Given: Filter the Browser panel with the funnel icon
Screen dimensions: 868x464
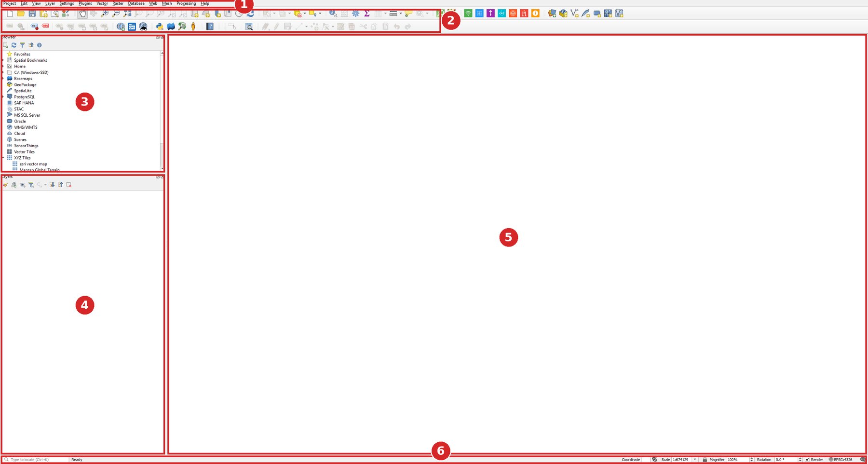Looking at the screenshot, I should coord(22,45).
